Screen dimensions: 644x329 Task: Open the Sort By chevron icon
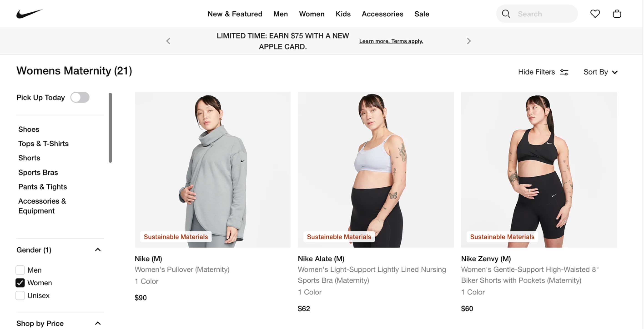[615, 72]
